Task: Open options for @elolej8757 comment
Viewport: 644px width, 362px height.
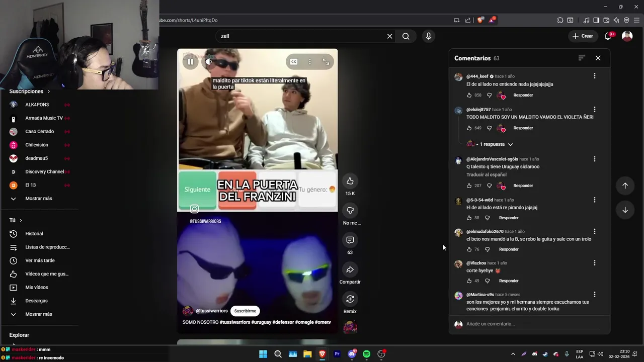Action: [594, 109]
